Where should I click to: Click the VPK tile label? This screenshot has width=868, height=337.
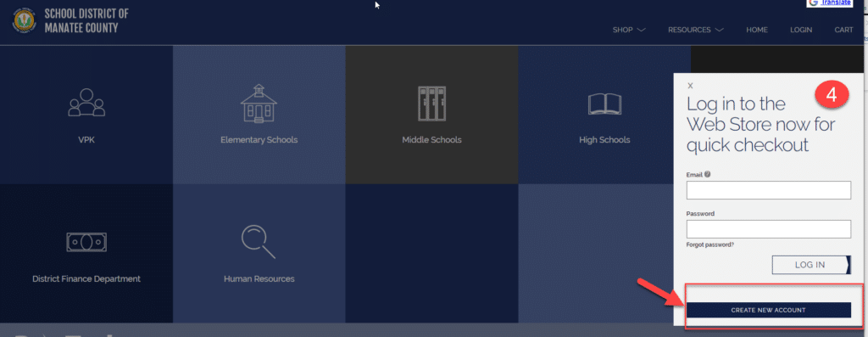pos(86,140)
